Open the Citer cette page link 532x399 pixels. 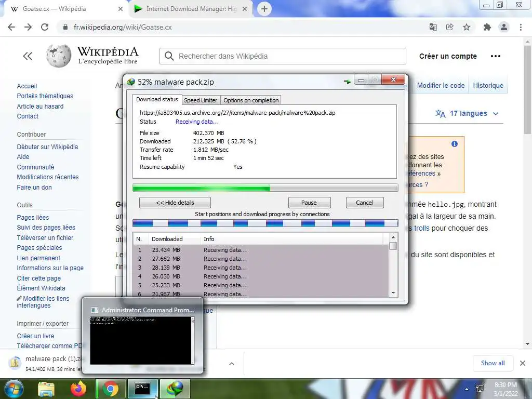click(x=38, y=278)
